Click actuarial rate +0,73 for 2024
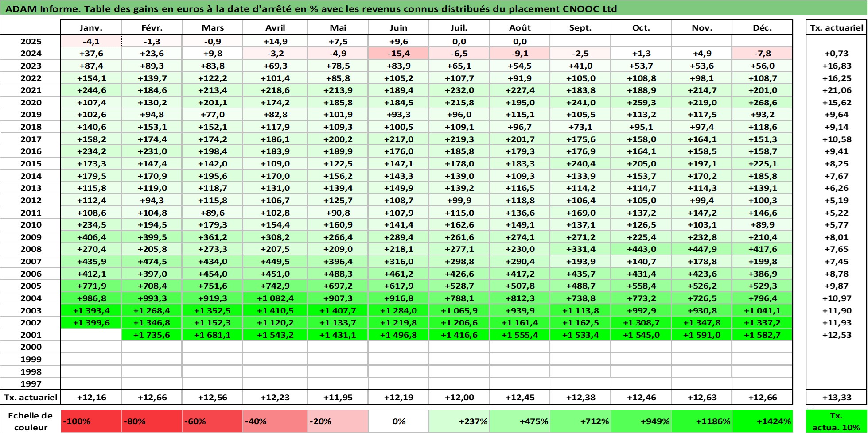The image size is (868, 433). [x=837, y=54]
